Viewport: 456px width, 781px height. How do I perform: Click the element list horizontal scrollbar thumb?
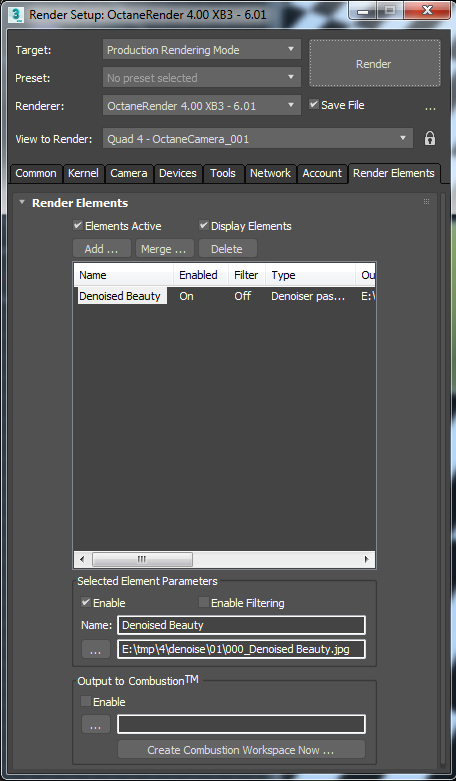tap(142, 559)
